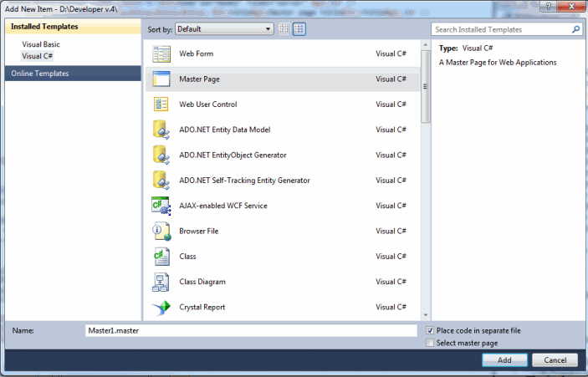Viewport: 588px width, 377px height.
Task: Click the template list scroll down arrow
Action: pyautogui.click(x=425, y=315)
